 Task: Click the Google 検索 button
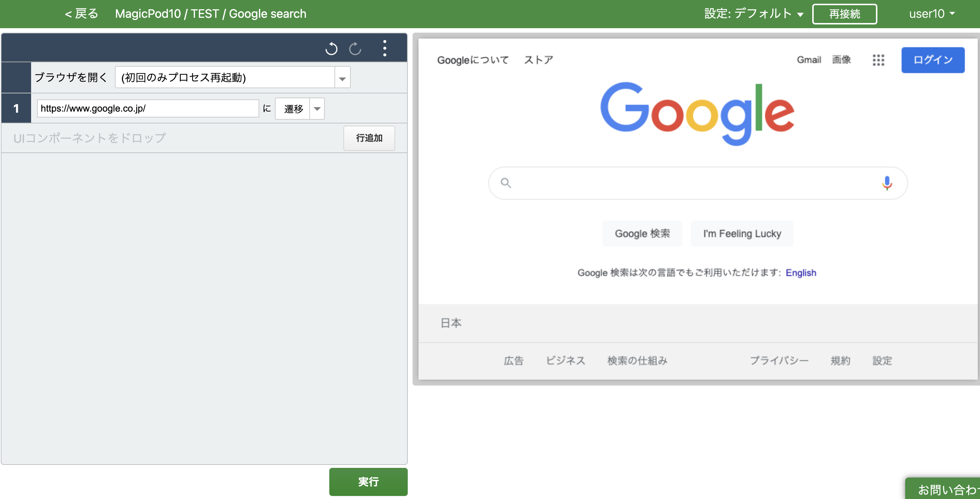coord(642,234)
